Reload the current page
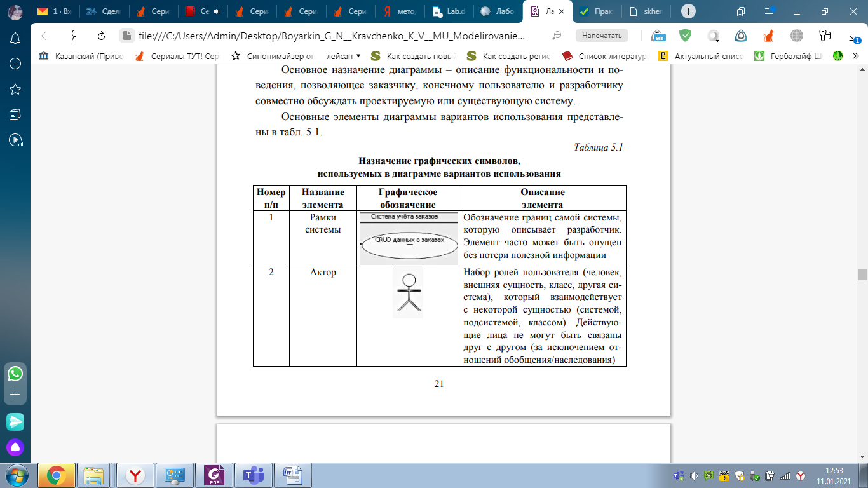Screen dimensions: 868x488 (x=100, y=36)
